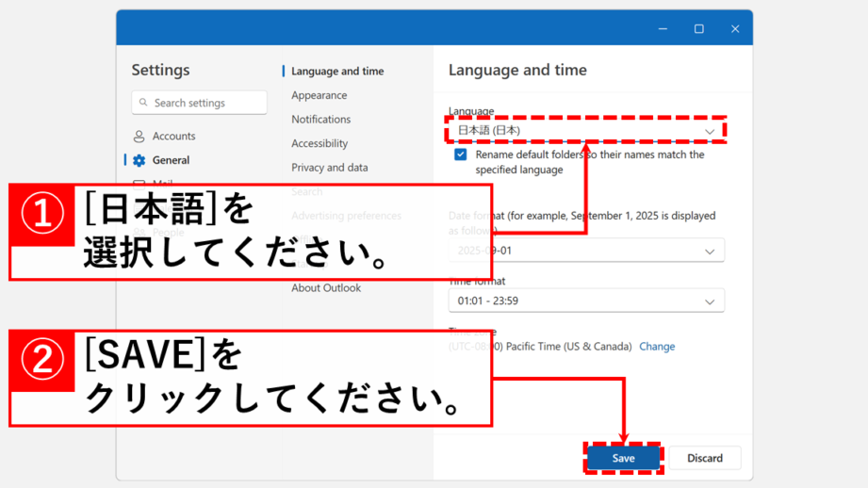Click the Accounts person icon
Image resolution: width=868 pixels, height=488 pixels.
[x=139, y=137]
